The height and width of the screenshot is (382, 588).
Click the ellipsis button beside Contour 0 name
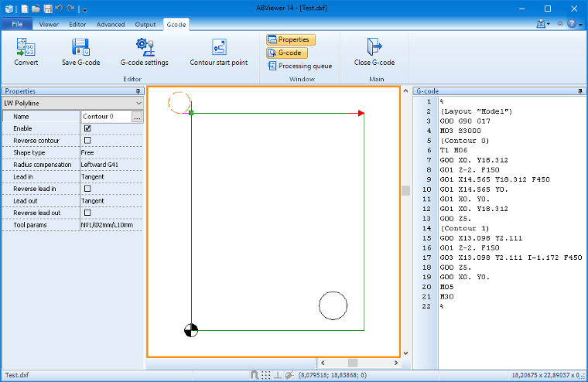(x=137, y=117)
